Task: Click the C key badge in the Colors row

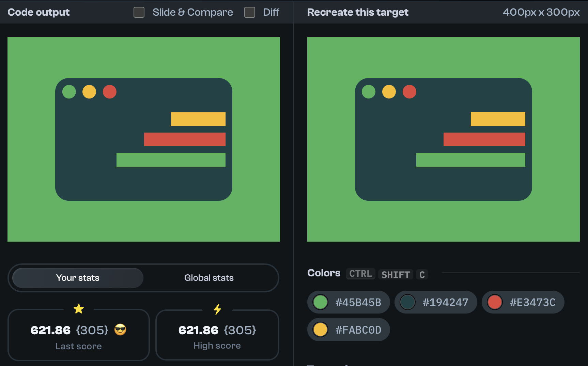Action: point(422,274)
